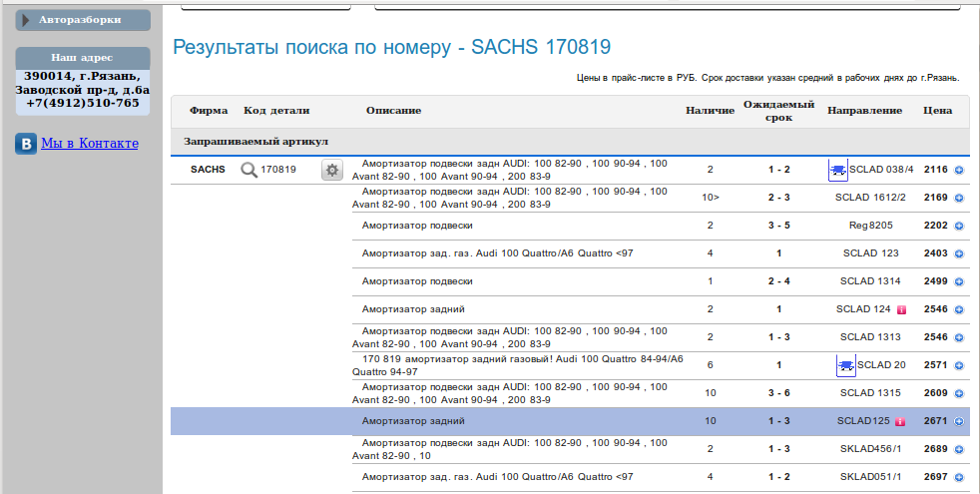Click expected term 3 - 6
The image size is (980, 494).
(778, 392)
